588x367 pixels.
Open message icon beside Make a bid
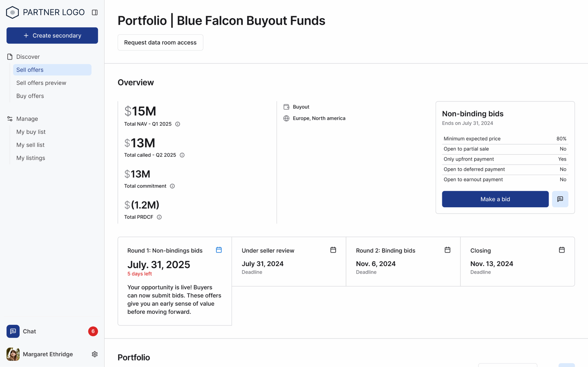click(560, 199)
